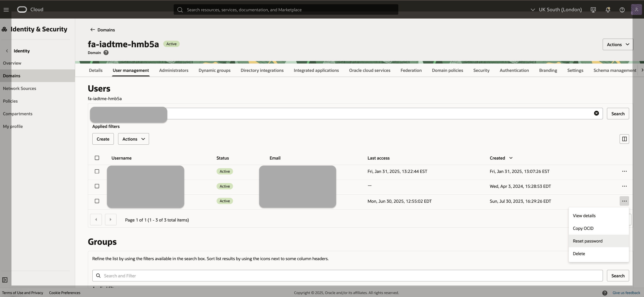Click the Search button next to users filter
This screenshot has width=644, height=297.
point(618,113)
